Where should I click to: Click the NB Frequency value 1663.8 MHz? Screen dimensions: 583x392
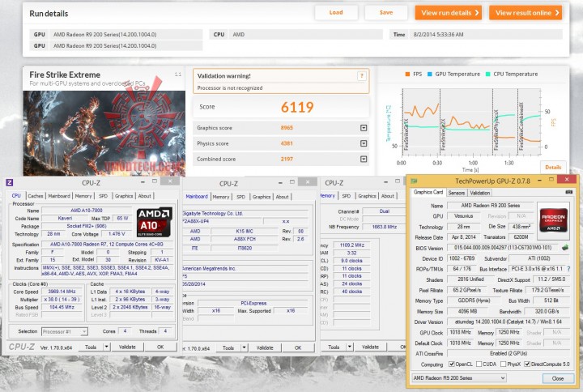click(385, 227)
